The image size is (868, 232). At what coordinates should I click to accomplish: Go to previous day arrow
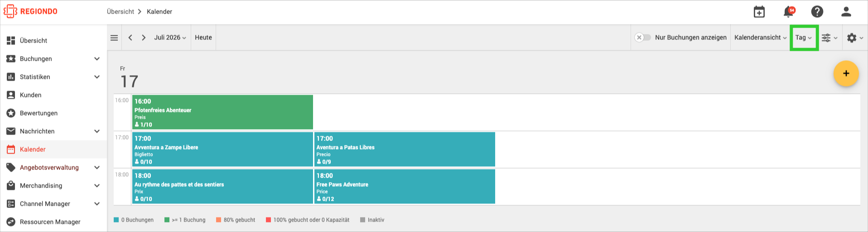tap(130, 38)
